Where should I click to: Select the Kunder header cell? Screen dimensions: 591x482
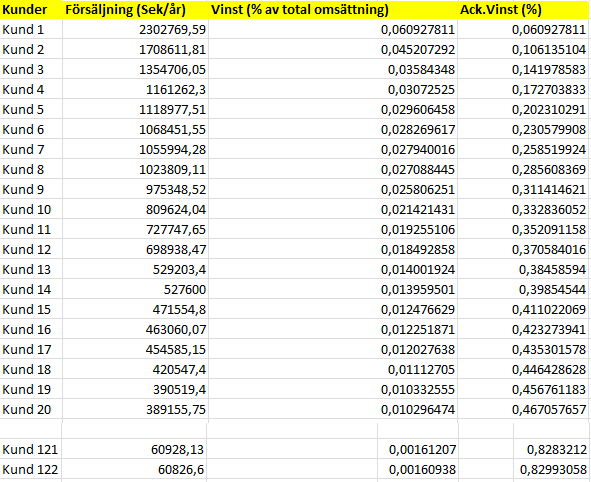(x=31, y=9)
